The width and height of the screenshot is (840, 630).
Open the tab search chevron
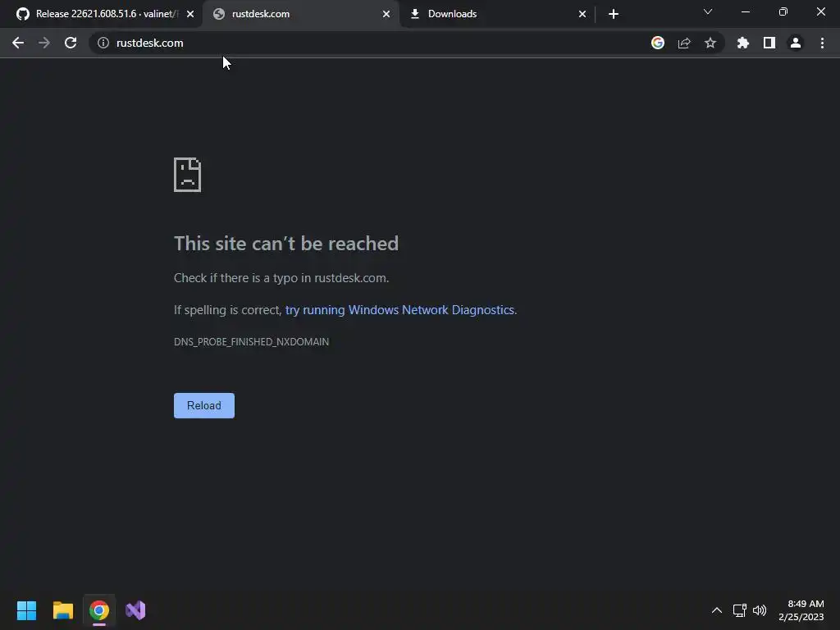coord(708,11)
